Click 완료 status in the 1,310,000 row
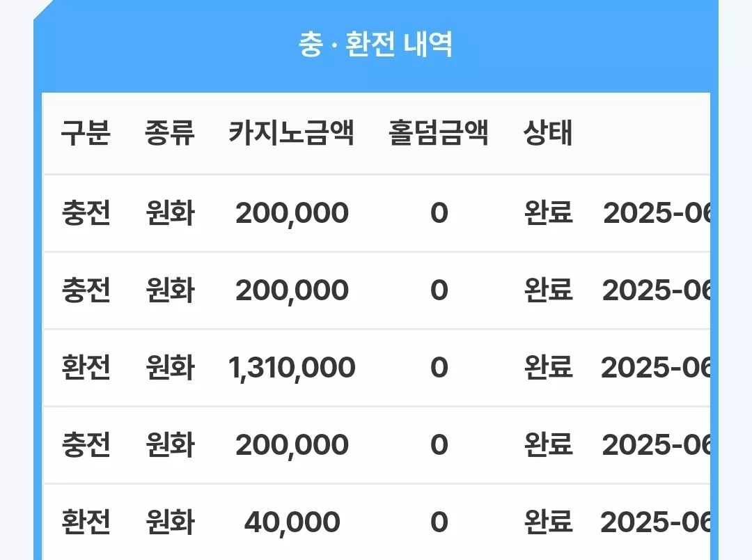 point(548,368)
